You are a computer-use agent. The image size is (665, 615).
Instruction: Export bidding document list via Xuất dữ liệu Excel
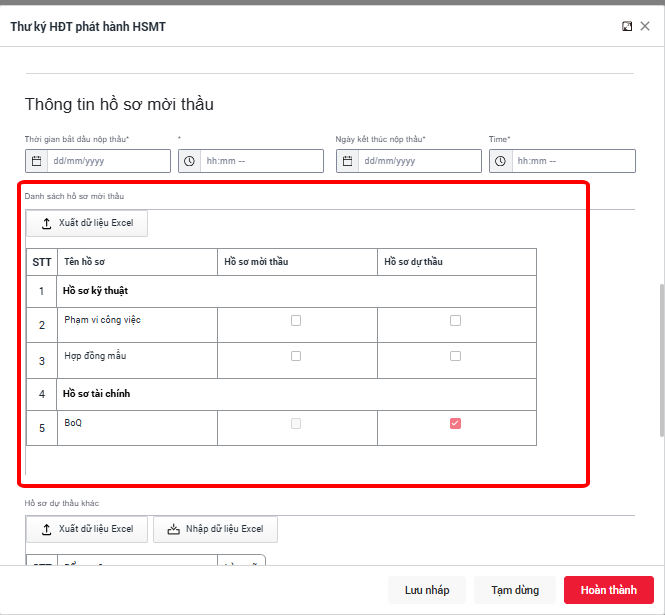[87, 223]
